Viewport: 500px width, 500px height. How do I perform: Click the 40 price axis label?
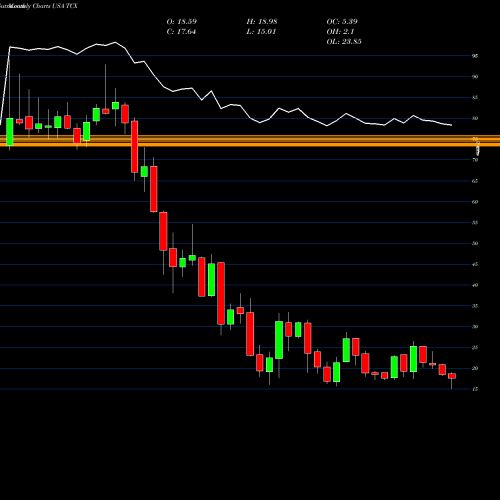(475, 285)
